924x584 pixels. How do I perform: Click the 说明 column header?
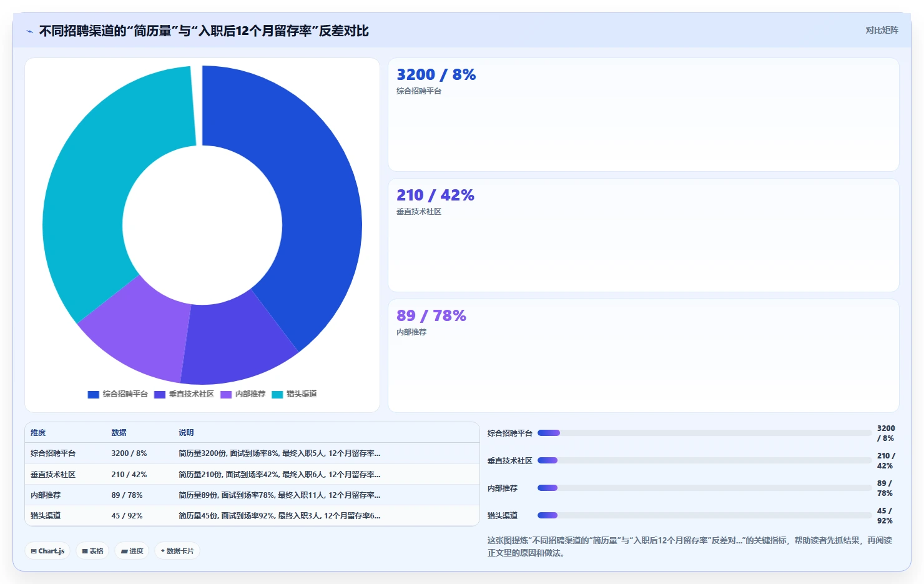pyautogui.click(x=186, y=433)
